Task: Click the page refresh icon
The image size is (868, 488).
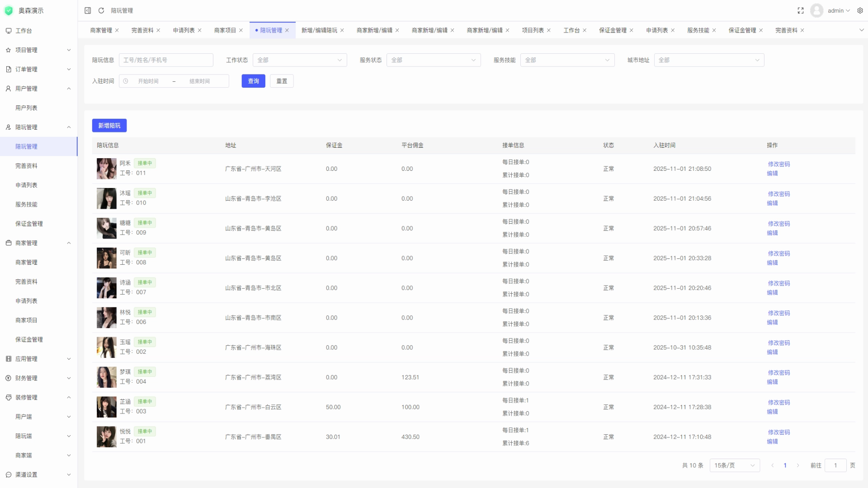Action: pos(101,10)
